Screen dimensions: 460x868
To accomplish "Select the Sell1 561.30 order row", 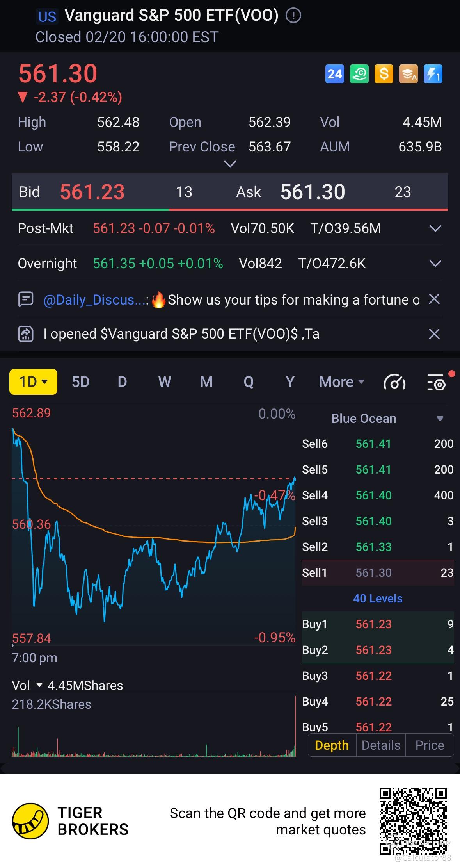I will [378, 573].
